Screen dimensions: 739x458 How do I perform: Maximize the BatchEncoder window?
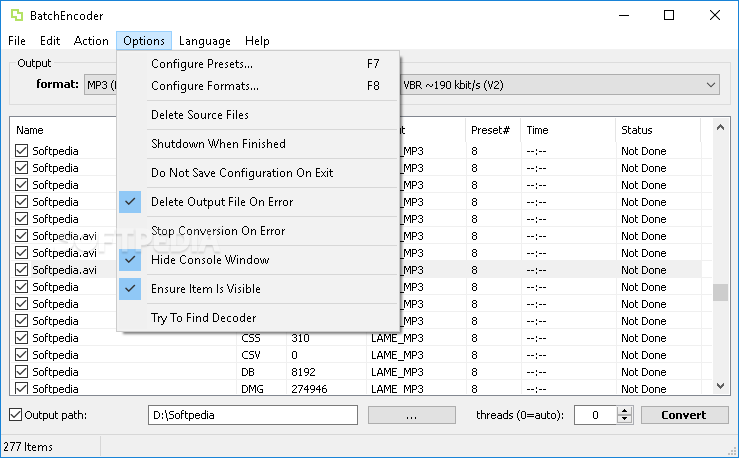click(669, 15)
